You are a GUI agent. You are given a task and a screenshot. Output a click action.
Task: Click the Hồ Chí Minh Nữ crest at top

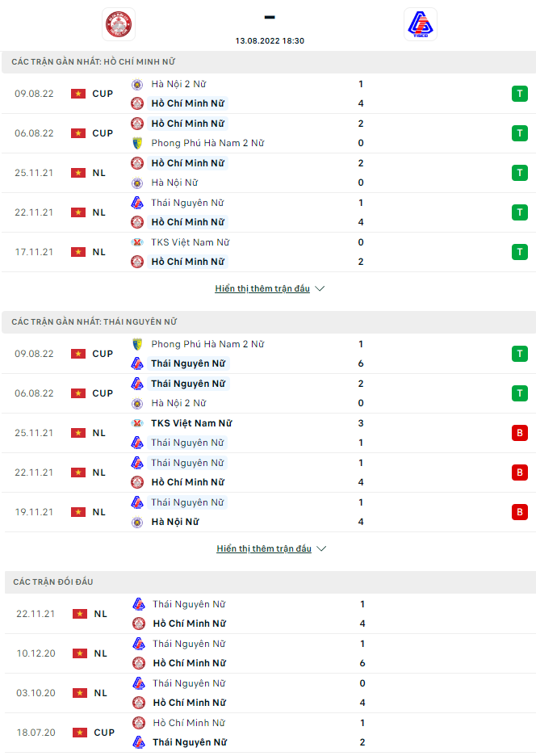119,23
